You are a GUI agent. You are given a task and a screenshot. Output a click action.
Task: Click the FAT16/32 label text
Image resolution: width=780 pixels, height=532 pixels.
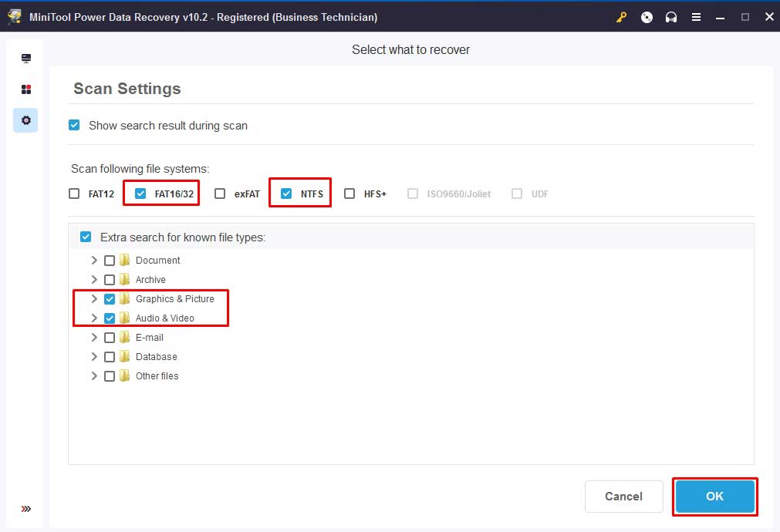[x=174, y=194]
